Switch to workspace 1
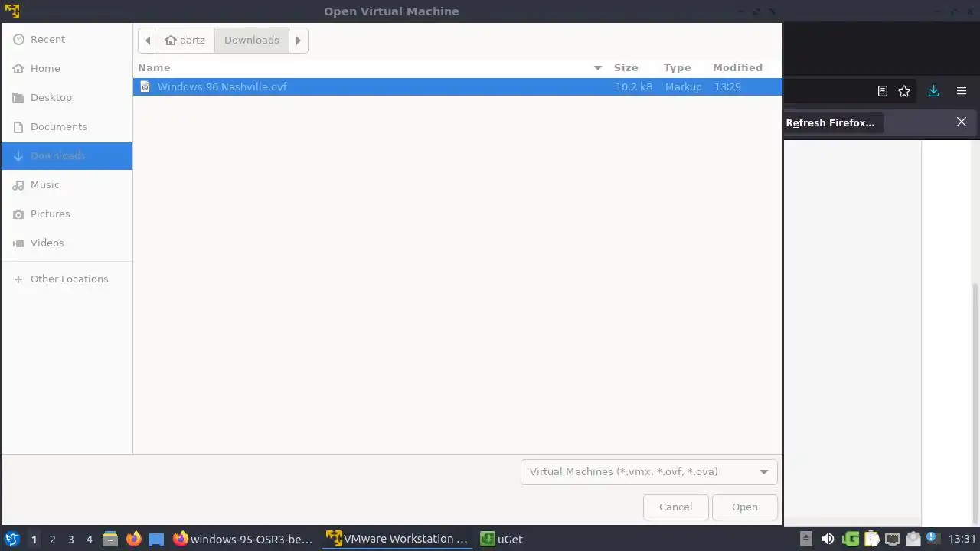980x551 pixels. click(x=34, y=539)
